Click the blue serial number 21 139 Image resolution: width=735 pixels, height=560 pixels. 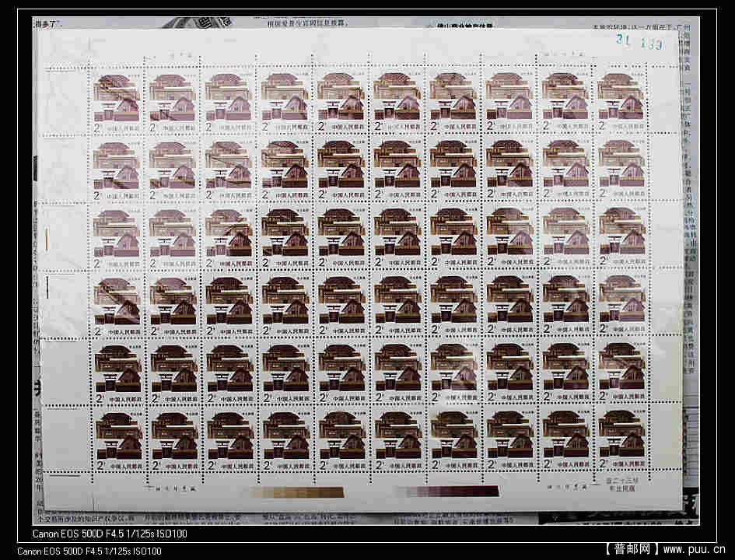pyautogui.click(x=639, y=43)
